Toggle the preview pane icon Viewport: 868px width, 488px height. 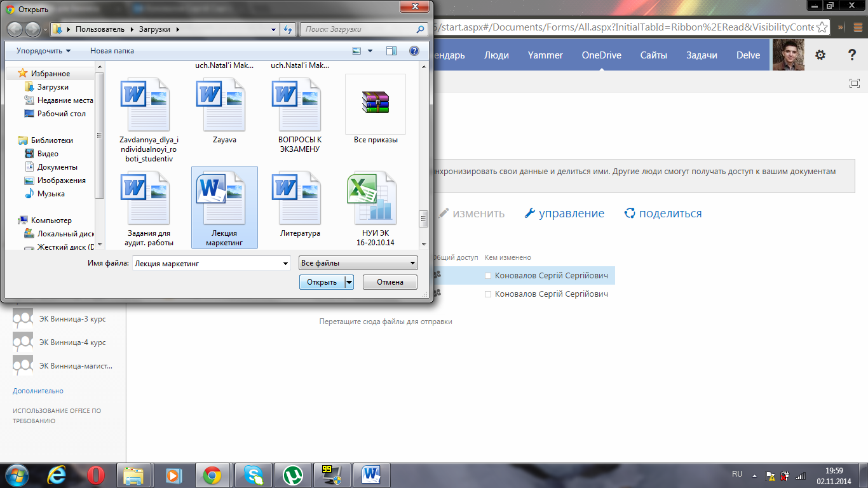(x=391, y=51)
